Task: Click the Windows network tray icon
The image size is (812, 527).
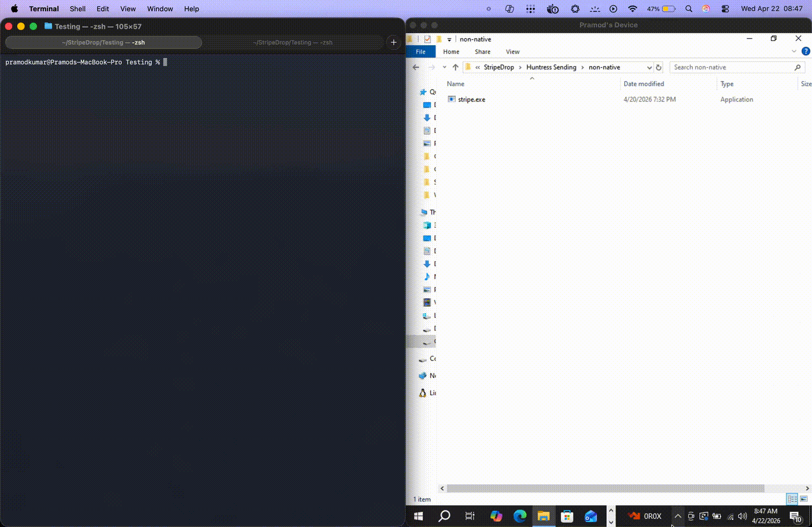Action: pyautogui.click(x=730, y=516)
